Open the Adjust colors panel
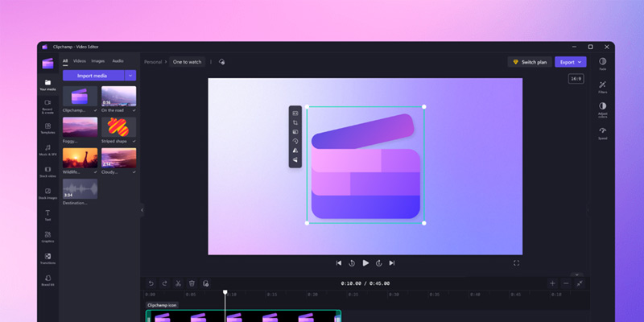 click(602, 109)
